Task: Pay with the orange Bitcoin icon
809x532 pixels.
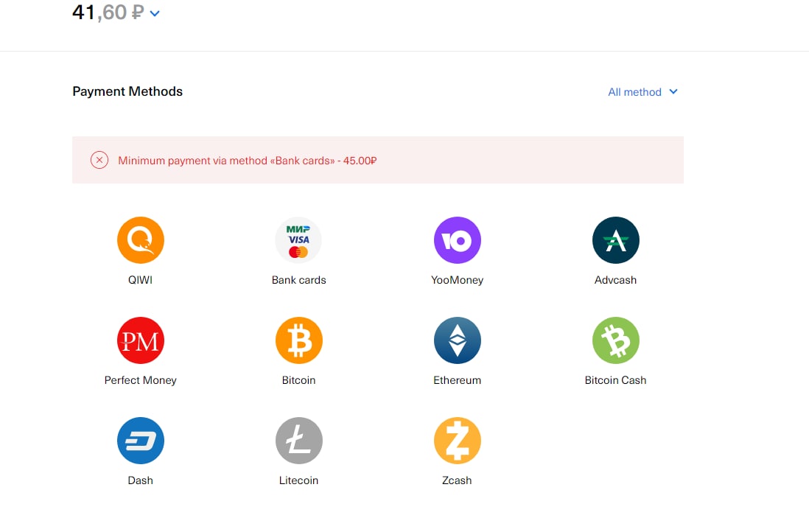Action: tap(298, 340)
